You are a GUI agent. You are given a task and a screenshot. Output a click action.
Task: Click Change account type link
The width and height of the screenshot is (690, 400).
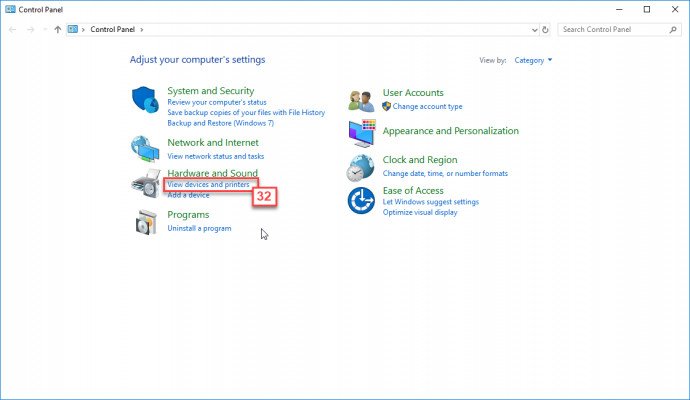click(427, 106)
